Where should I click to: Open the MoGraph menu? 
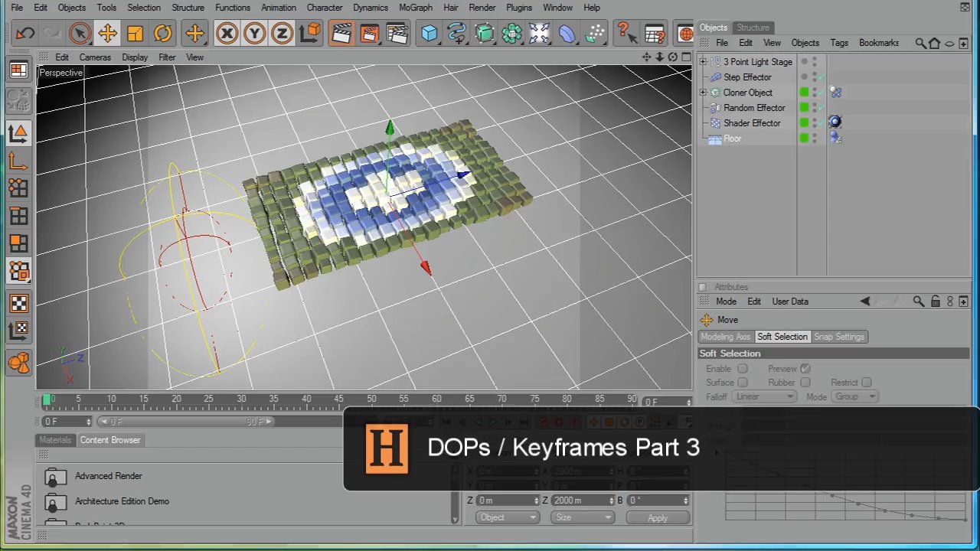coord(415,7)
